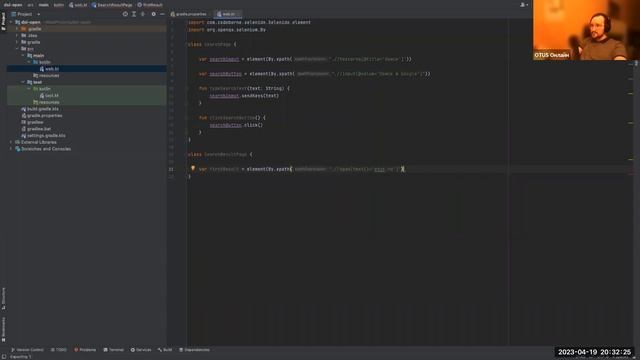The image size is (640, 360).
Task: Click Expand All icon in Project toolbar
Action: point(134,14)
